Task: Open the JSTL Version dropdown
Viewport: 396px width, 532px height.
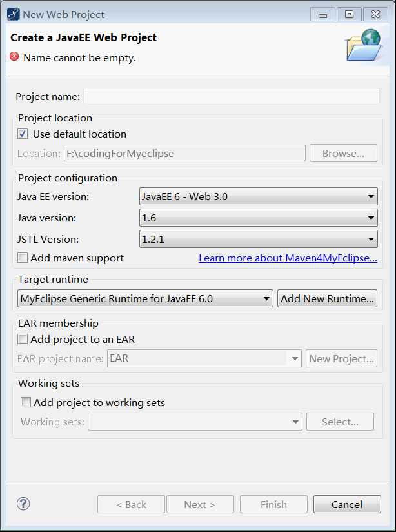Action: tap(259, 239)
